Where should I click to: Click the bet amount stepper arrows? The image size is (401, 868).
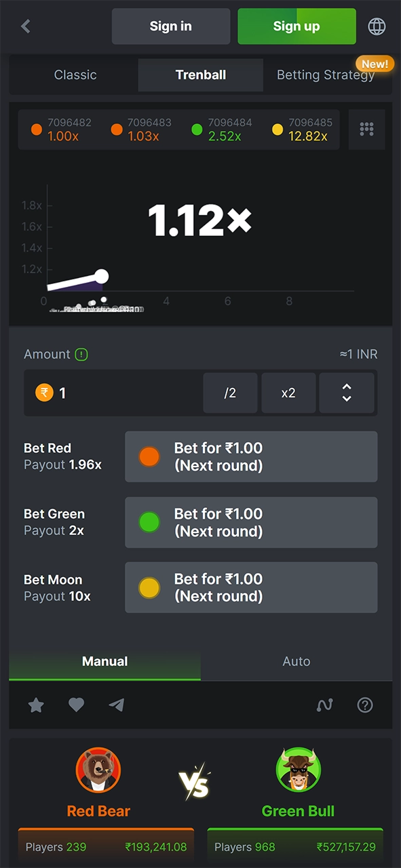(347, 393)
